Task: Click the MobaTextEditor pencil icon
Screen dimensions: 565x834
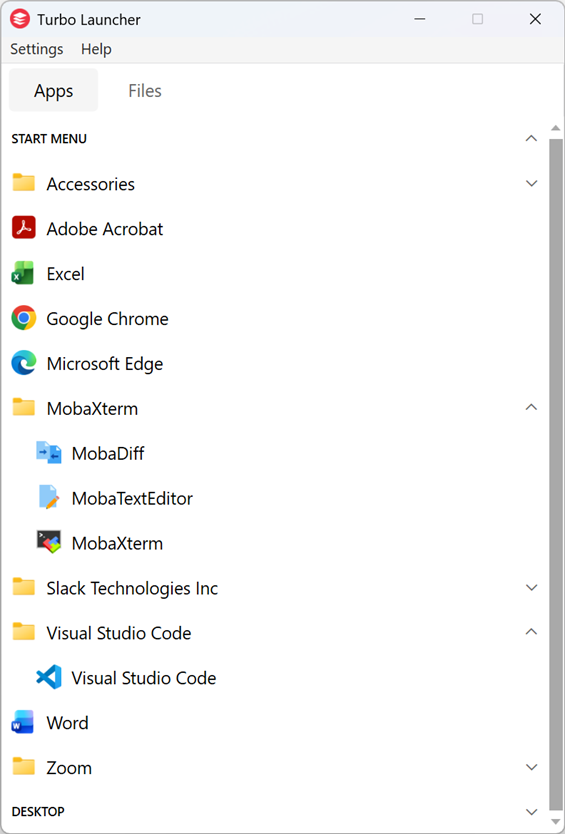Action: coord(48,497)
